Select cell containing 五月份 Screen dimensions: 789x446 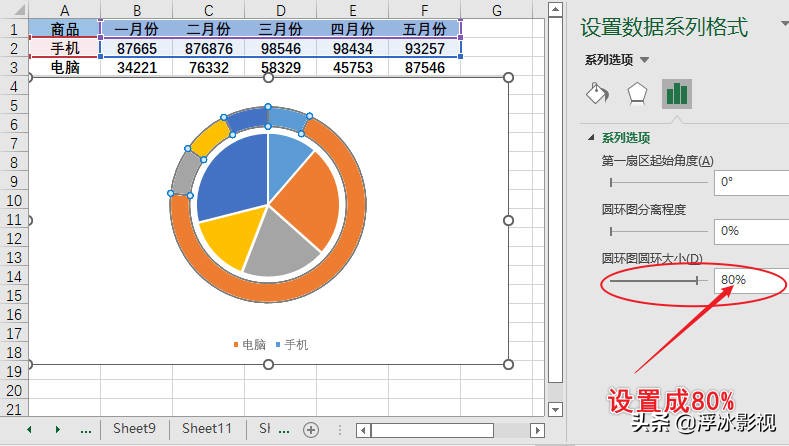click(x=424, y=29)
